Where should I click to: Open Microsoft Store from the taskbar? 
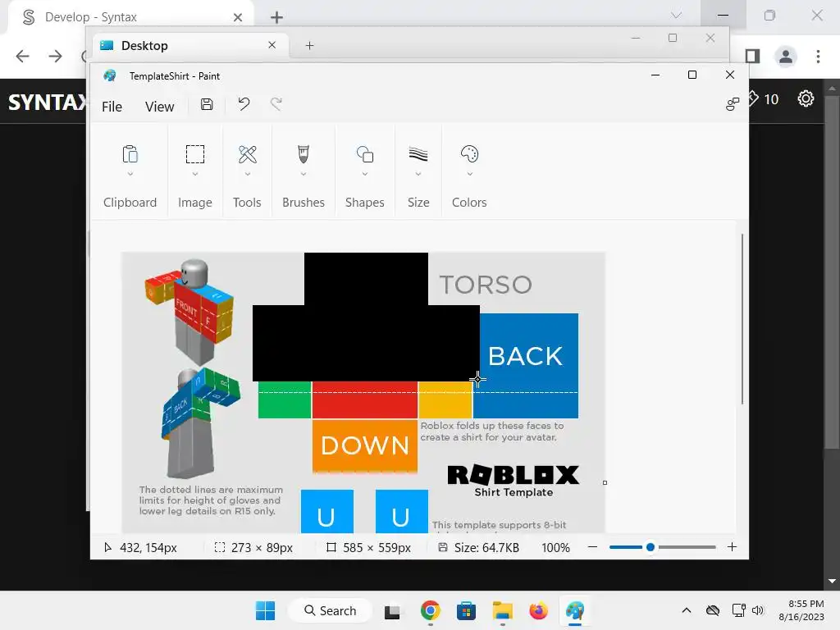[466, 610]
